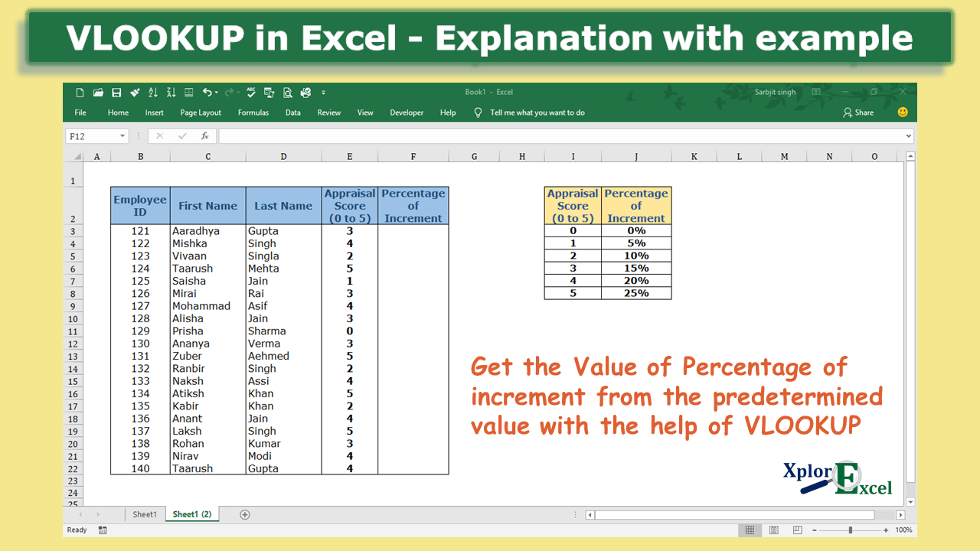Sort data A to Z

point(153,92)
